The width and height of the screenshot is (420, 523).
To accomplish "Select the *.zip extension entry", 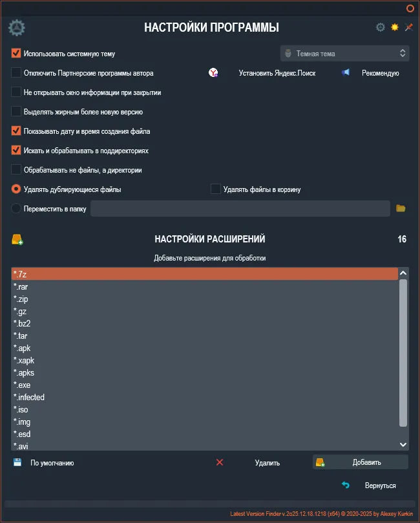I will [x=194, y=299].
